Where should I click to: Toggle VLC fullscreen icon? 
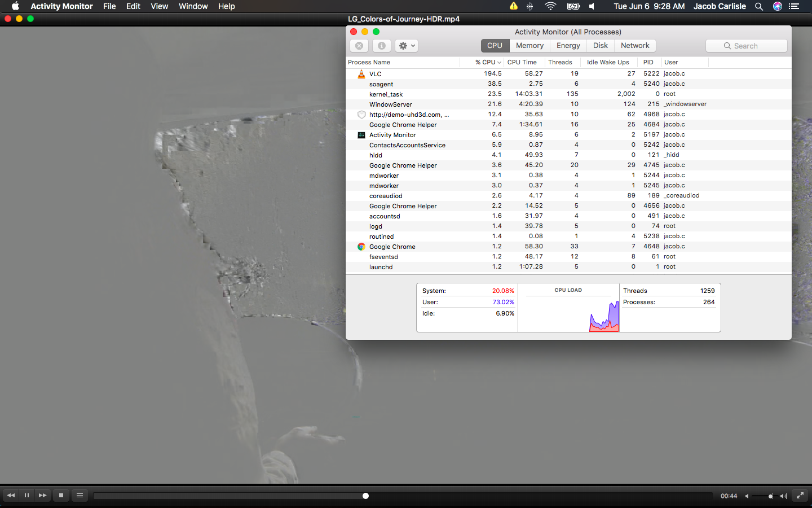800,496
